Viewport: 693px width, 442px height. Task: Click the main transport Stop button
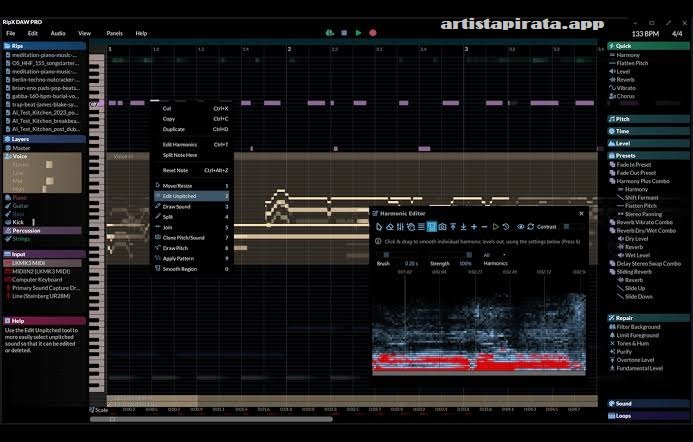[344, 33]
